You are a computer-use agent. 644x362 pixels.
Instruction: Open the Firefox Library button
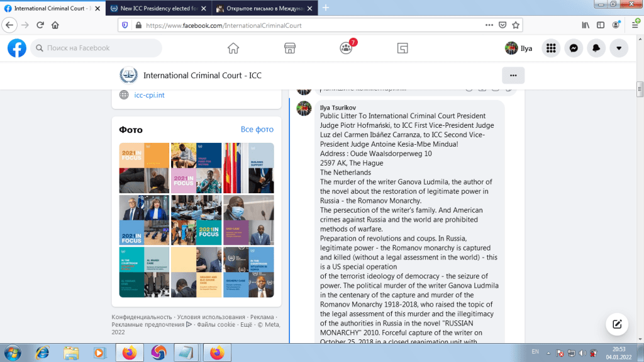point(586,25)
